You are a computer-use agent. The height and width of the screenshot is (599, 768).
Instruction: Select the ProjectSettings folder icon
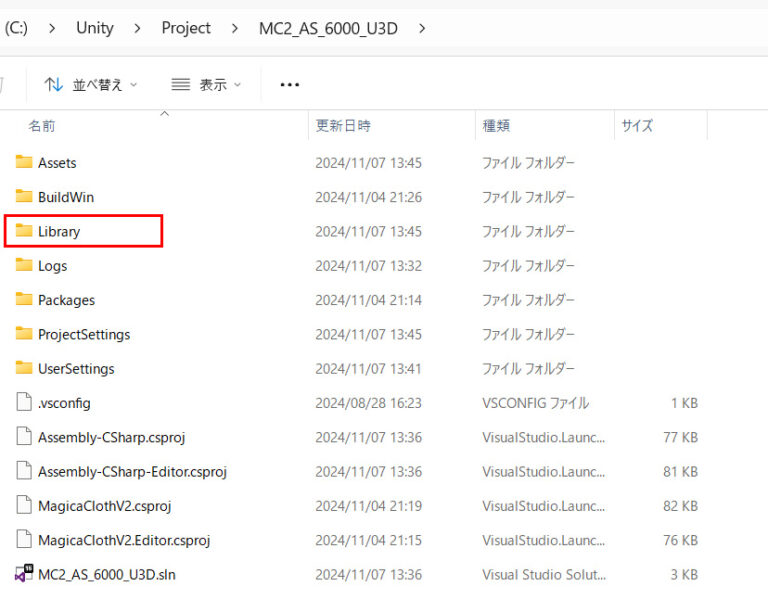24,334
